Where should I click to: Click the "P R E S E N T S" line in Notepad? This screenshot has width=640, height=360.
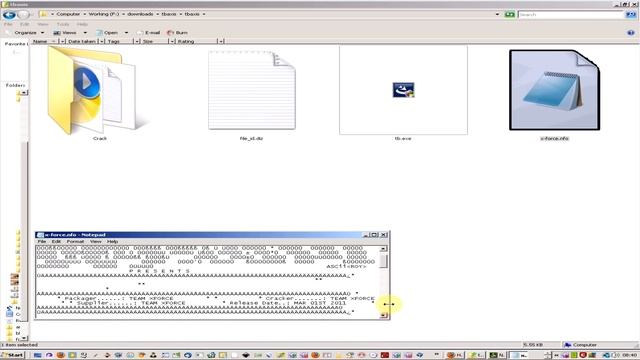pos(160,271)
